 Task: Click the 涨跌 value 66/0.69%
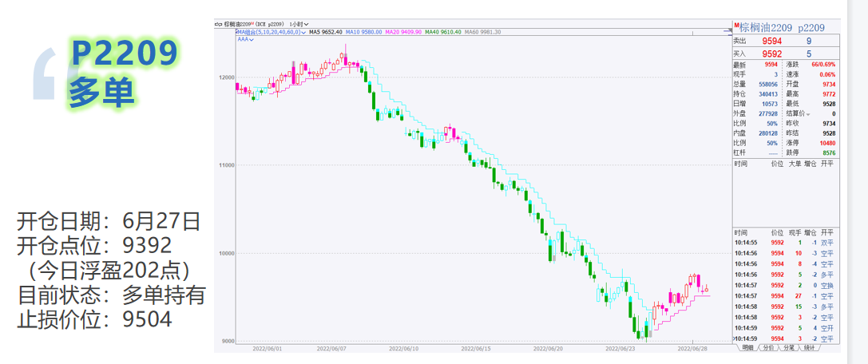(x=824, y=65)
